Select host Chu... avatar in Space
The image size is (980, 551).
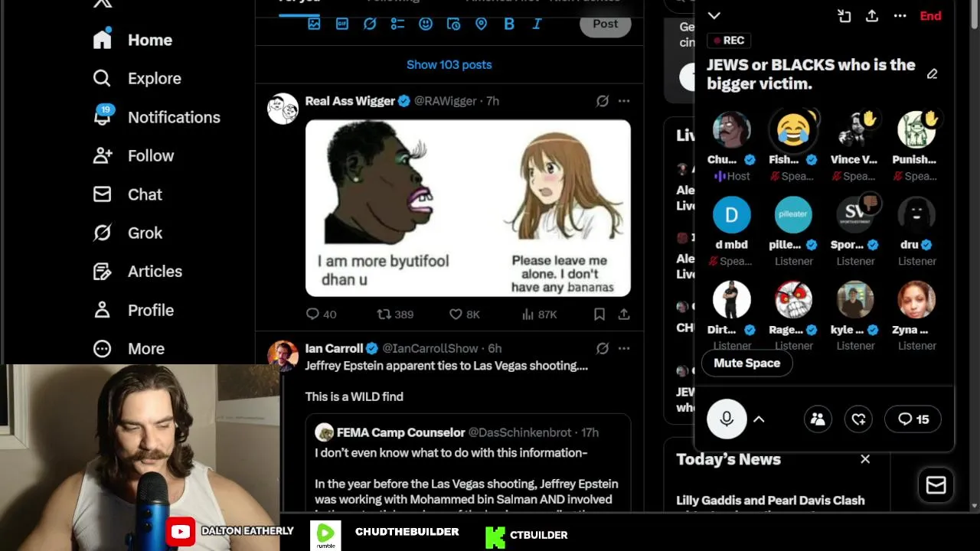pyautogui.click(x=732, y=129)
